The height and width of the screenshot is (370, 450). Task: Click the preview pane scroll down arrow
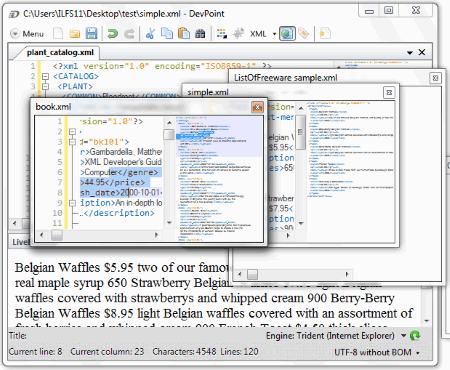click(427, 321)
